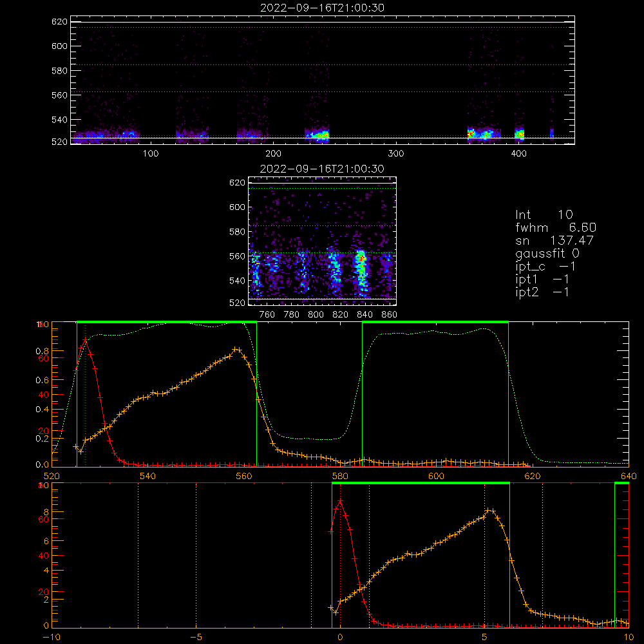Click y-axis label "0.4" of the profile plot

[x=42, y=410]
